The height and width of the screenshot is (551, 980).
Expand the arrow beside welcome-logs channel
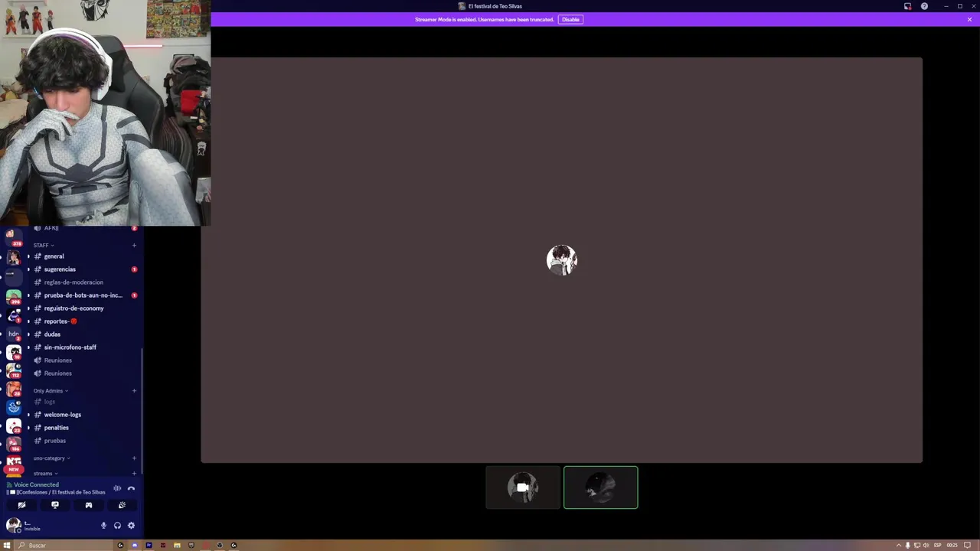(x=28, y=415)
